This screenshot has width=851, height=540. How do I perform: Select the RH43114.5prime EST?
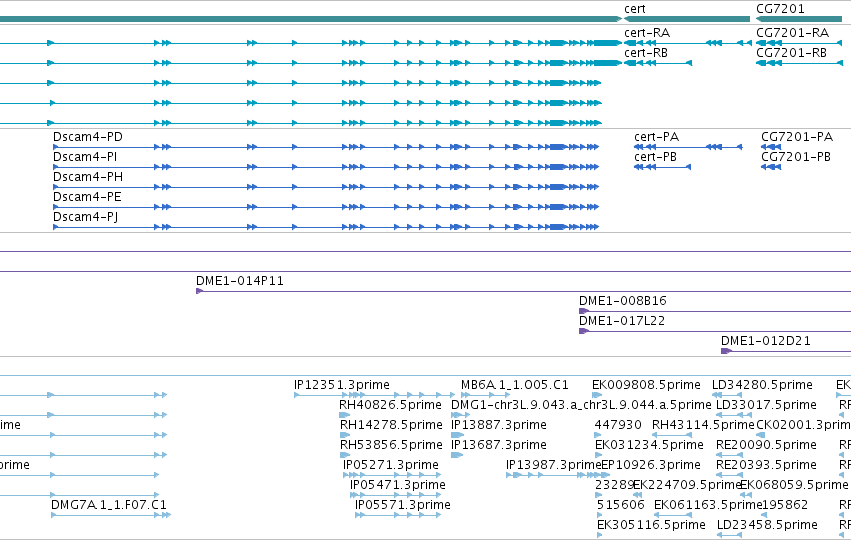pos(672,435)
